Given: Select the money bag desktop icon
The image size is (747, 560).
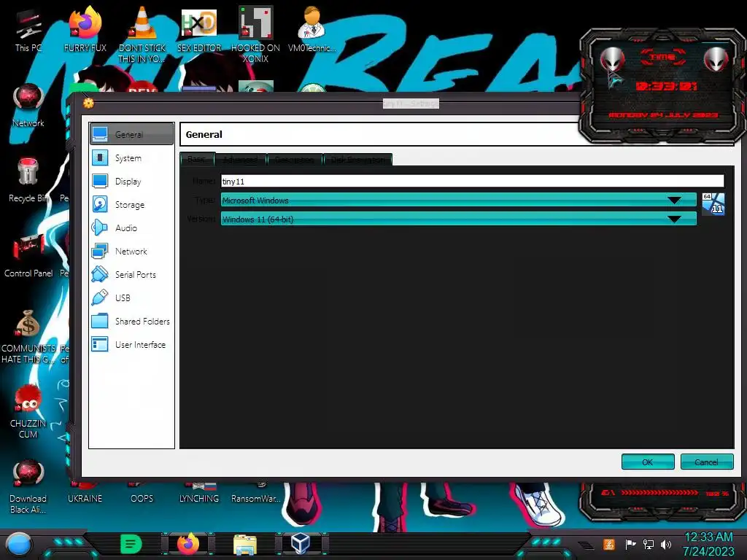Looking at the screenshot, I should coord(28,337).
